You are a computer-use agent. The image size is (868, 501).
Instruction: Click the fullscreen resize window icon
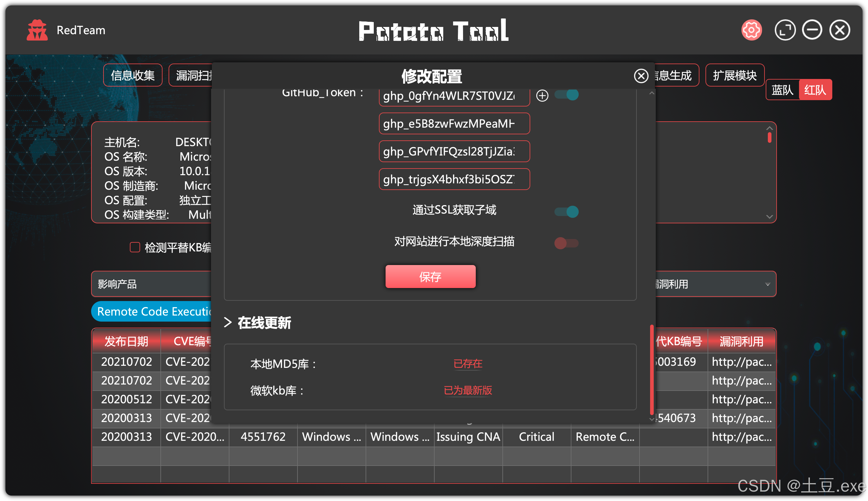785,30
